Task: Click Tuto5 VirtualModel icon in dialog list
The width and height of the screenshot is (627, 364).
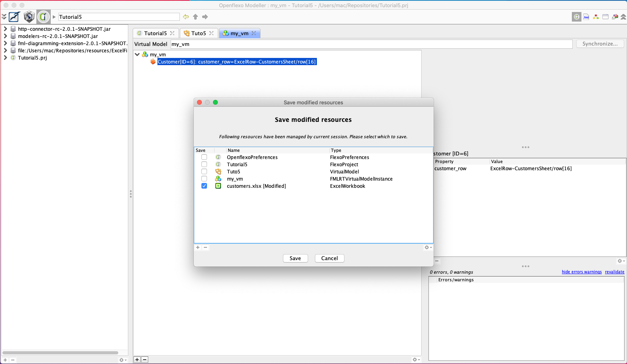Action: click(x=218, y=171)
